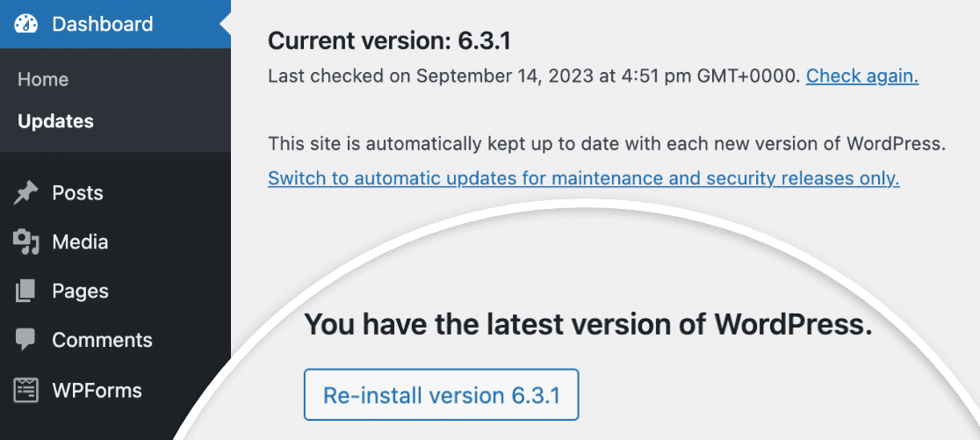The width and height of the screenshot is (980, 440).
Task: Open the Media menu label
Action: click(x=80, y=242)
